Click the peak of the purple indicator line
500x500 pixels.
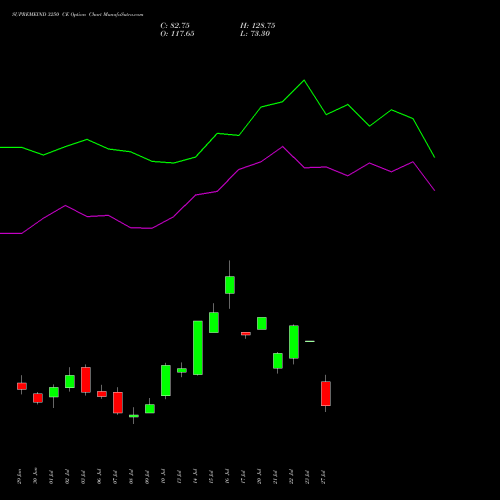point(283,147)
